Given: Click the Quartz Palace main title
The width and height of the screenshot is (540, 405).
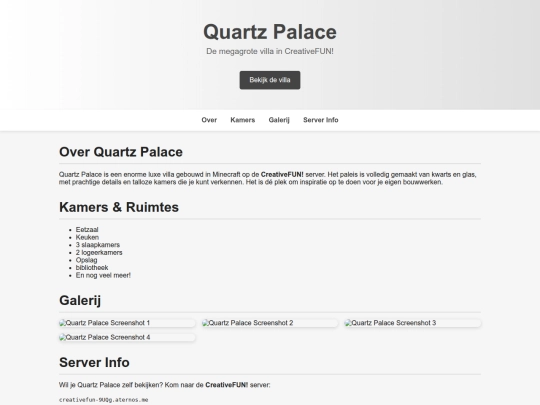Looking at the screenshot, I should 270,32.
